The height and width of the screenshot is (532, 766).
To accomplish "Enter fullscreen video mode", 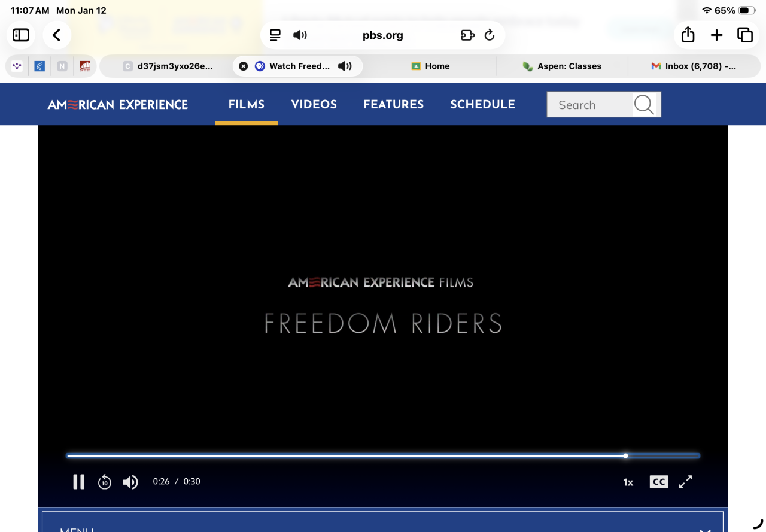I will pos(686,482).
